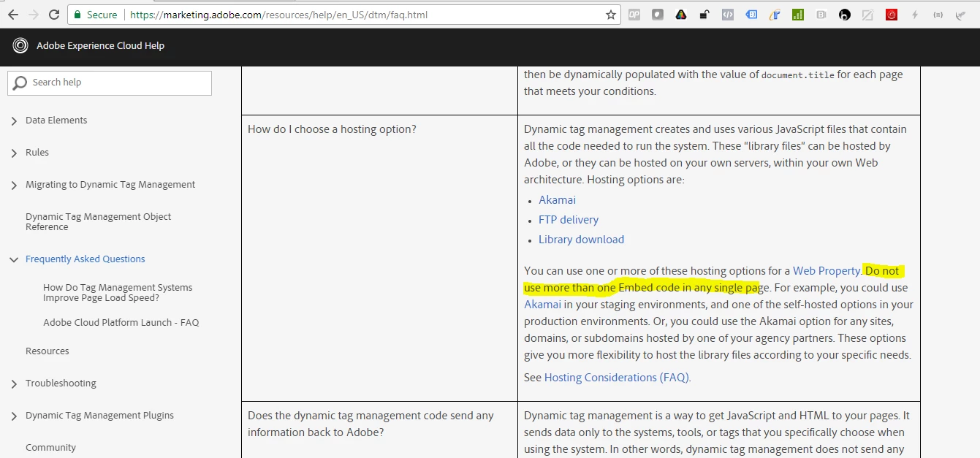Open the gray shield extension

[658, 15]
